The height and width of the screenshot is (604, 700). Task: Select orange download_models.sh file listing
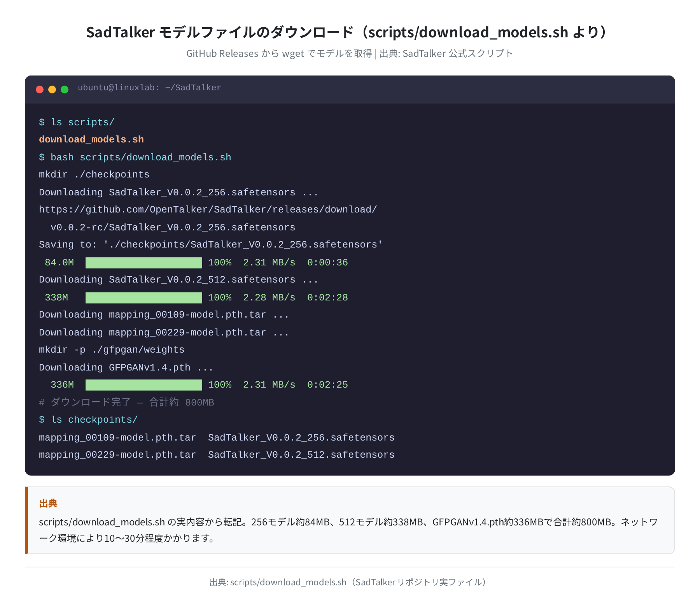click(x=91, y=139)
